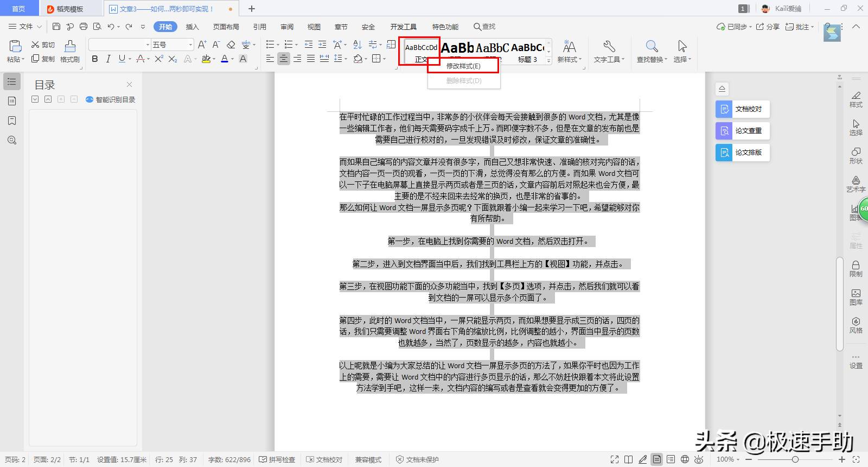
Task: Click the Copy (复制) button
Action: pyautogui.click(x=43, y=59)
